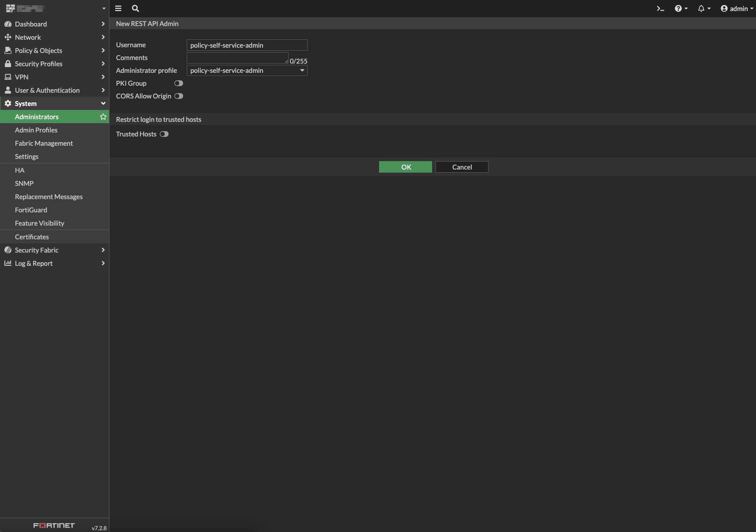Screen dimensions: 756x532
Task: Turn on the Trusted Hosts toggle
Action: 164,134
